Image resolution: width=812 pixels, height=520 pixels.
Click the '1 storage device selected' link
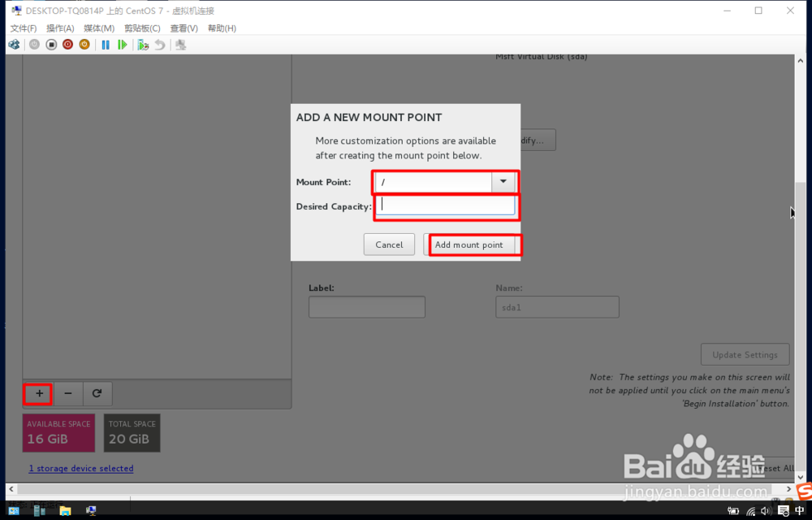[x=81, y=468]
